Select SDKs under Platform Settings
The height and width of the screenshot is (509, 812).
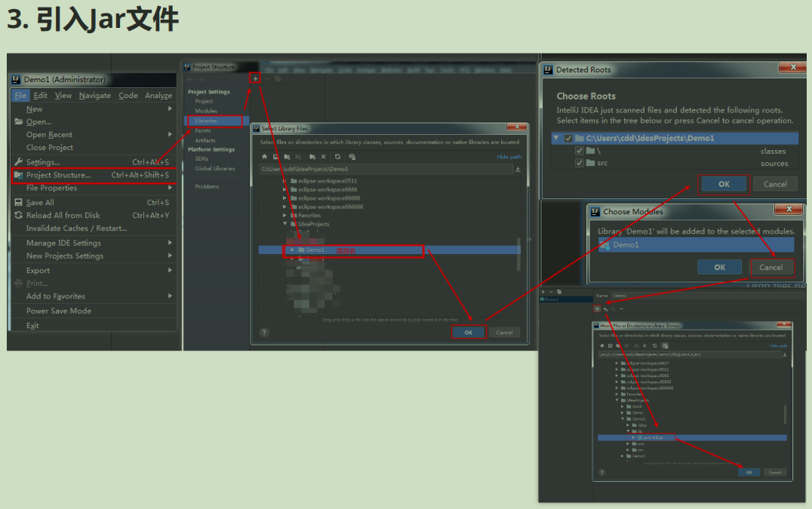201,159
